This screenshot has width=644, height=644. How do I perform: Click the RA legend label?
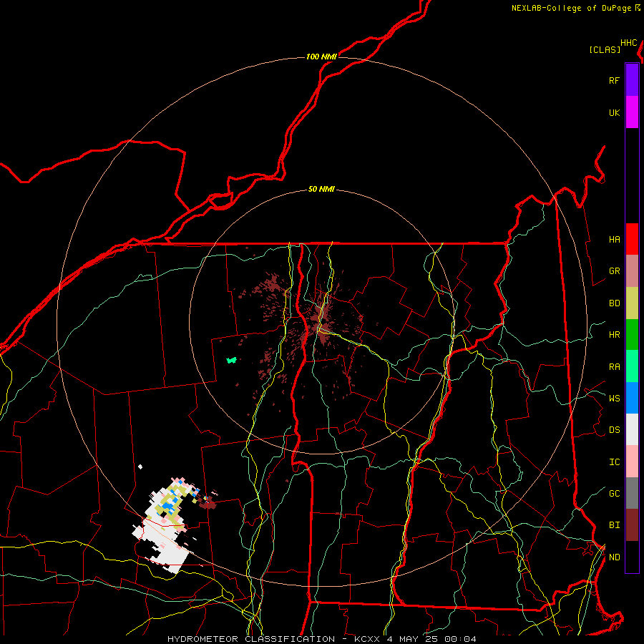pos(614,367)
